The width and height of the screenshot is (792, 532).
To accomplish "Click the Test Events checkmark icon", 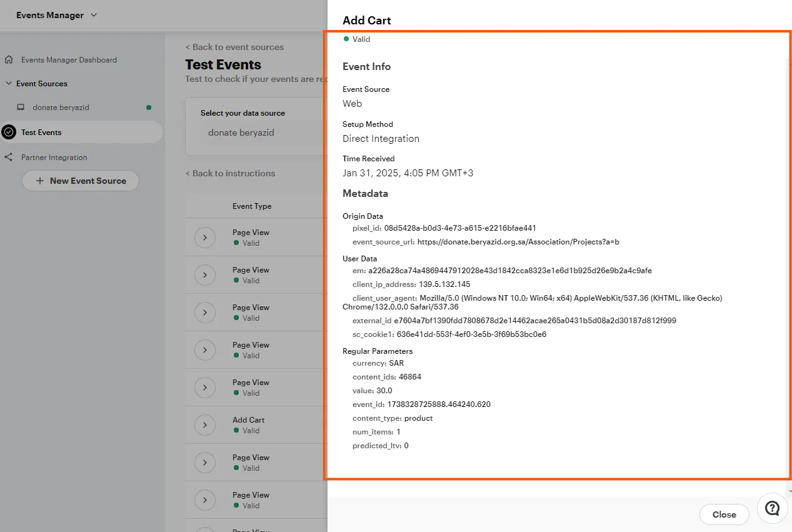I will pos(9,132).
